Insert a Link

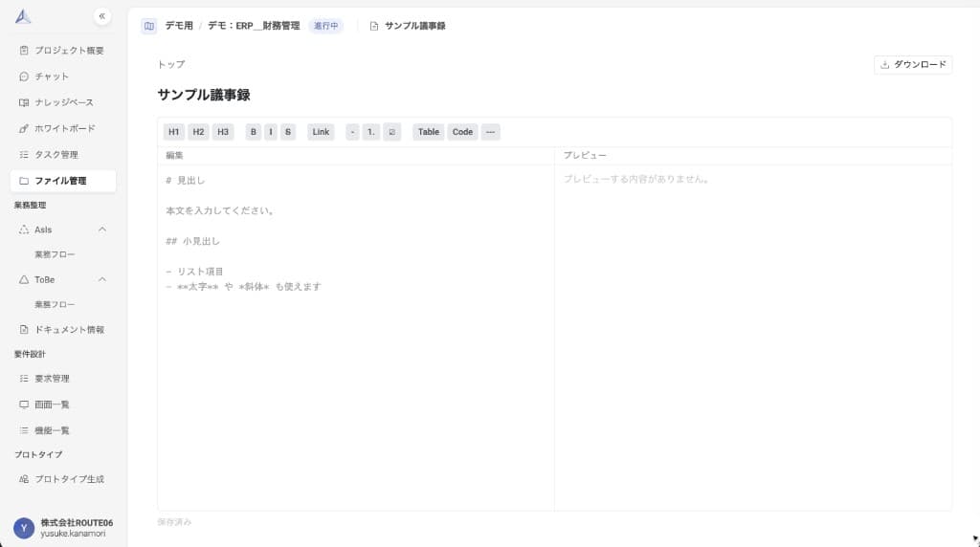pos(321,132)
